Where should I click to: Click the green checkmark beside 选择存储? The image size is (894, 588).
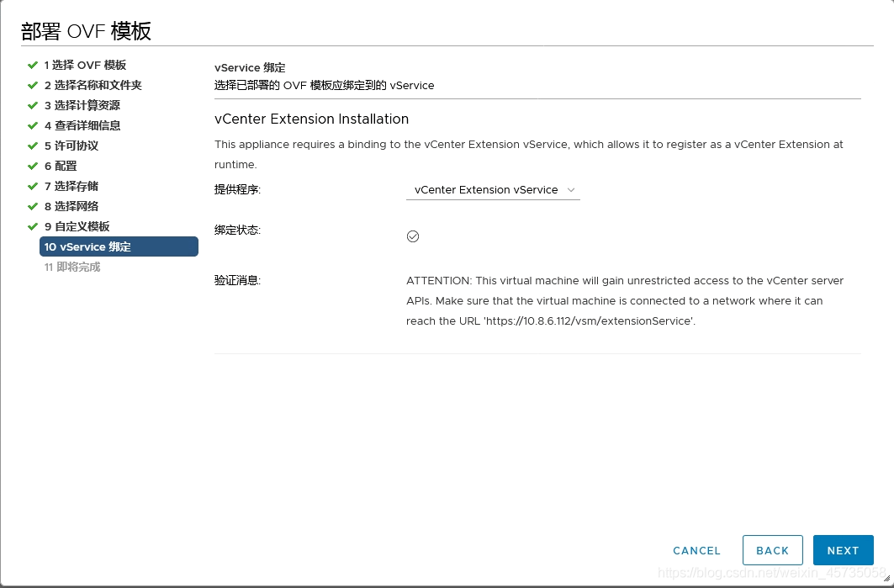[x=33, y=186]
